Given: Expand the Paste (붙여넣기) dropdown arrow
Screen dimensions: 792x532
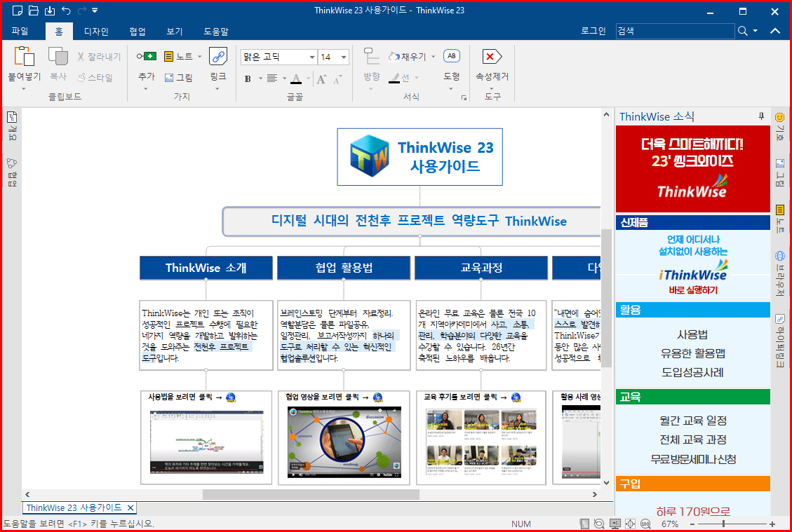Looking at the screenshot, I should 23,89.
